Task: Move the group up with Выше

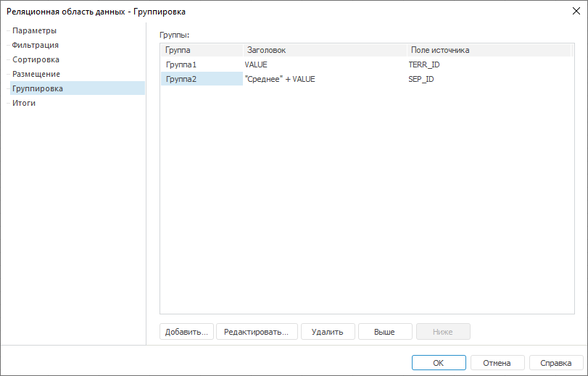Action: [x=384, y=332]
